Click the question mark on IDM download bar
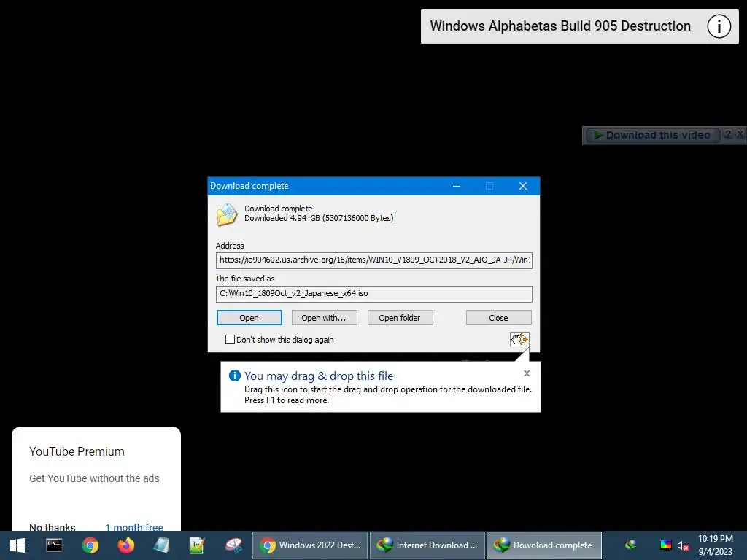Screen dimensions: 747x560 [x=727, y=134]
